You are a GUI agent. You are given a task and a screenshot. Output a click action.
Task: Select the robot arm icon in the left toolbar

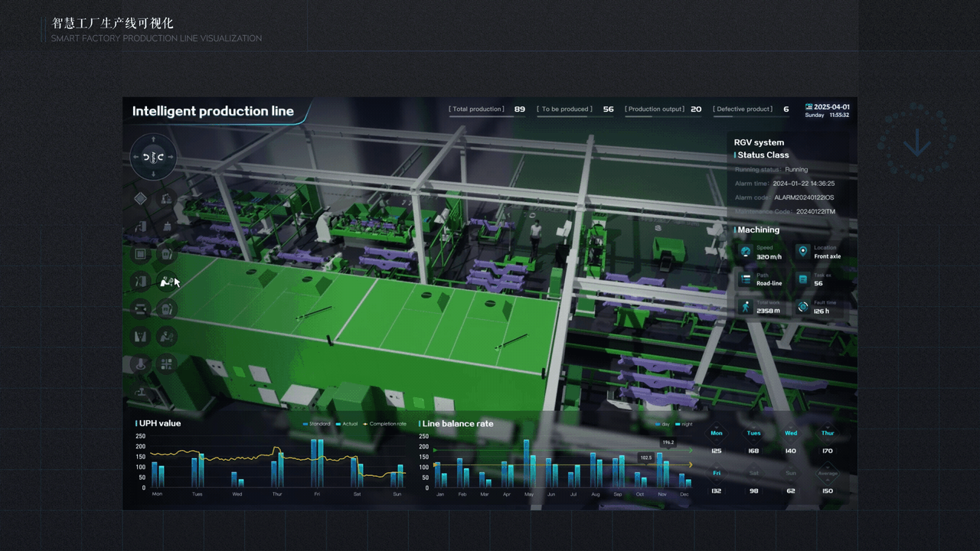point(166,199)
